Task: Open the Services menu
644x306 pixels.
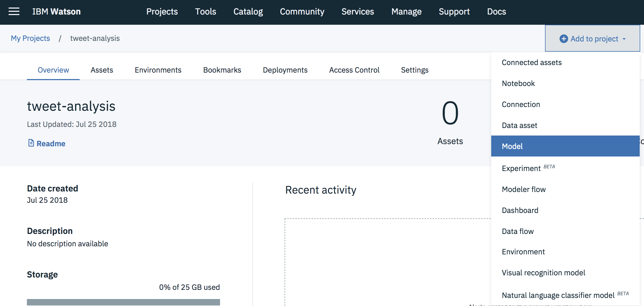Action: (x=358, y=12)
